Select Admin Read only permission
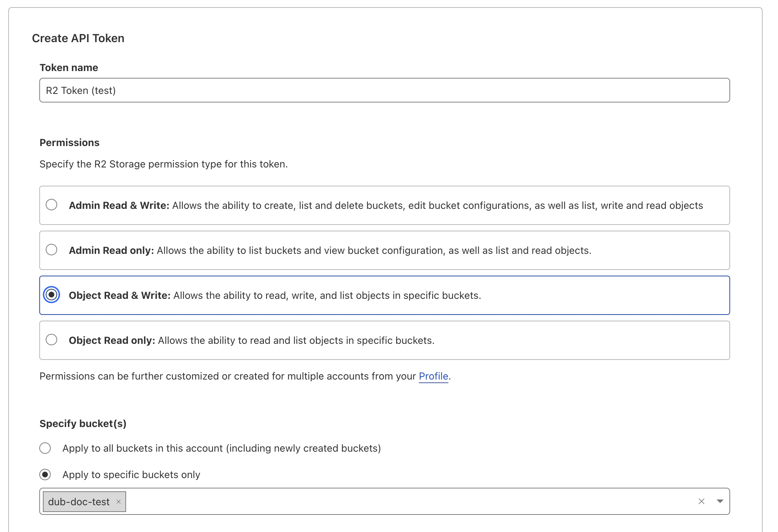The width and height of the screenshot is (778, 532). click(52, 250)
